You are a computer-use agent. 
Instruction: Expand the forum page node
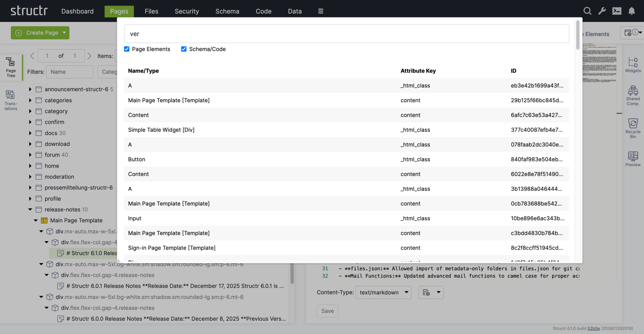point(30,155)
